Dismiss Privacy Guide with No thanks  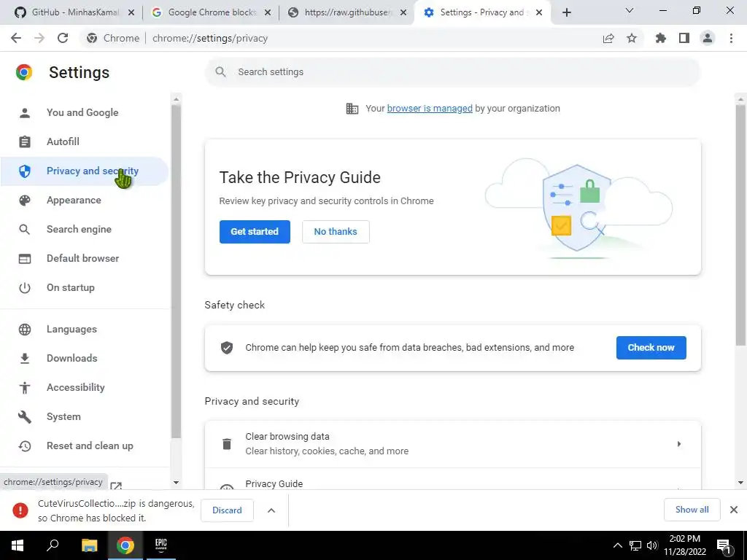pyautogui.click(x=336, y=231)
